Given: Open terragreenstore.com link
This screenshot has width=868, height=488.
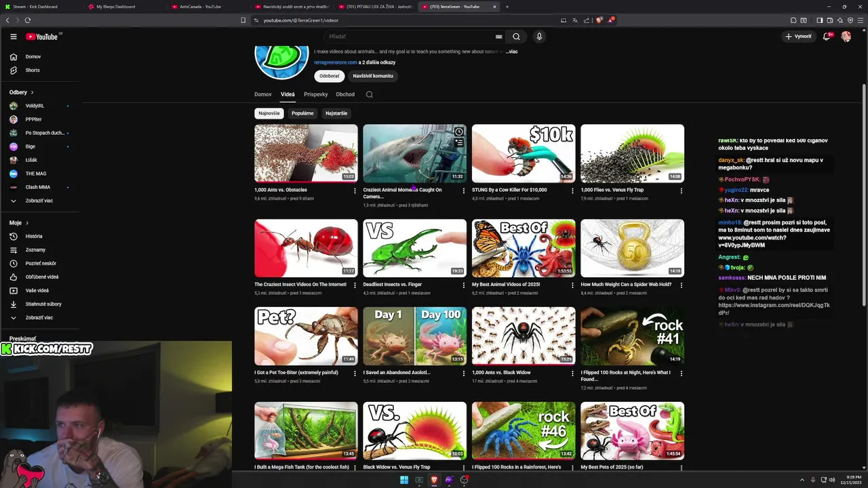Looking at the screenshot, I should point(336,62).
